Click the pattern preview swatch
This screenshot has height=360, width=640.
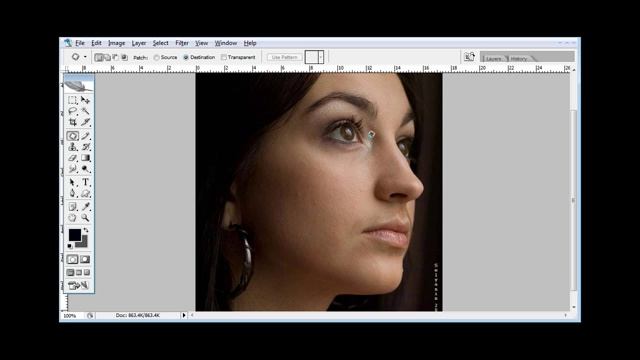click(x=311, y=57)
